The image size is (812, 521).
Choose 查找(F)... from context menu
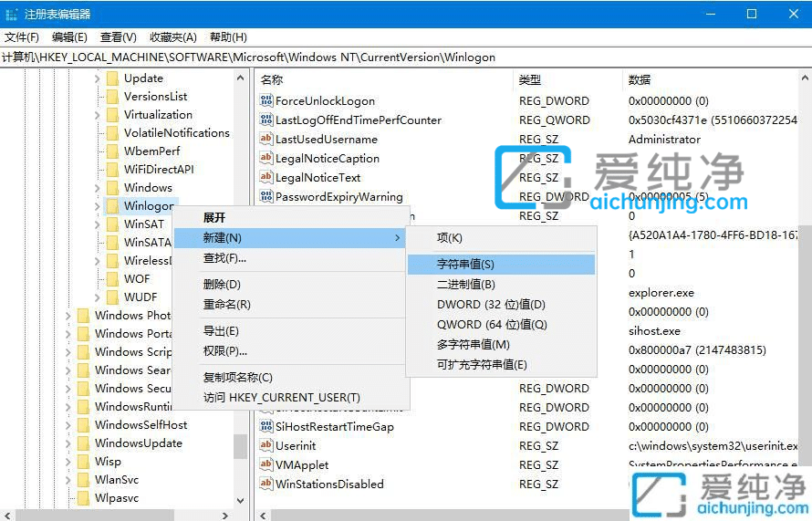pos(291,258)
